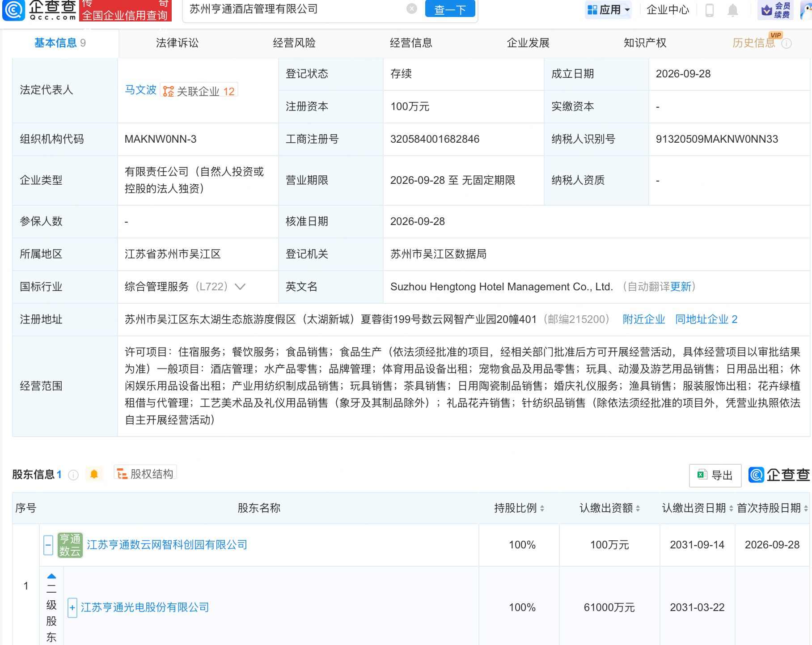Switch to 基本信息 tab
The height and width of the screenshot is (645, 812).
pyautogui.click(x=60, y=43)
